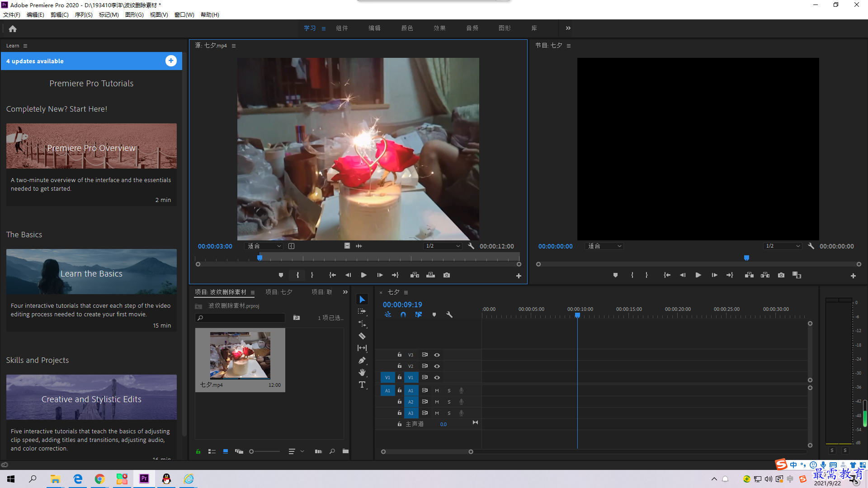Toggle linked selection in timeline
868x488 pixels.
(x=419, y=314)
